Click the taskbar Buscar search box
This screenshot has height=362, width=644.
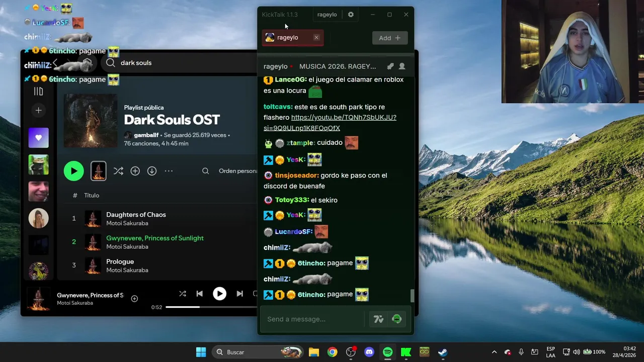coord(258,352)
